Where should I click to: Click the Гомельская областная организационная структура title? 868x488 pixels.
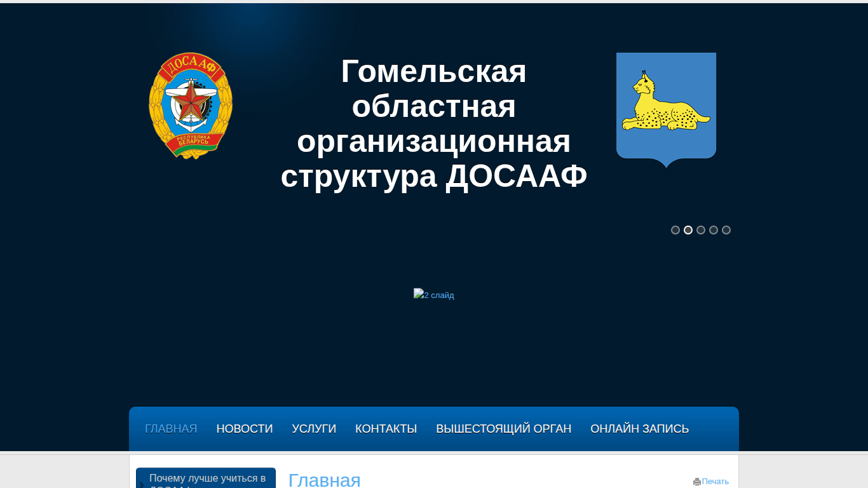pyautogui.click(x=434, y=124)
